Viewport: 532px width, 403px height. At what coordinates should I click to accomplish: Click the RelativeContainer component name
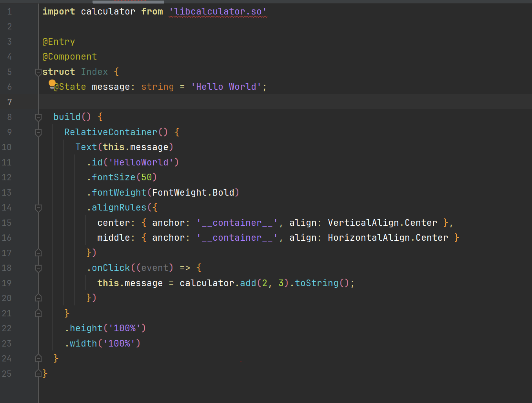click(x=111, y=132)
